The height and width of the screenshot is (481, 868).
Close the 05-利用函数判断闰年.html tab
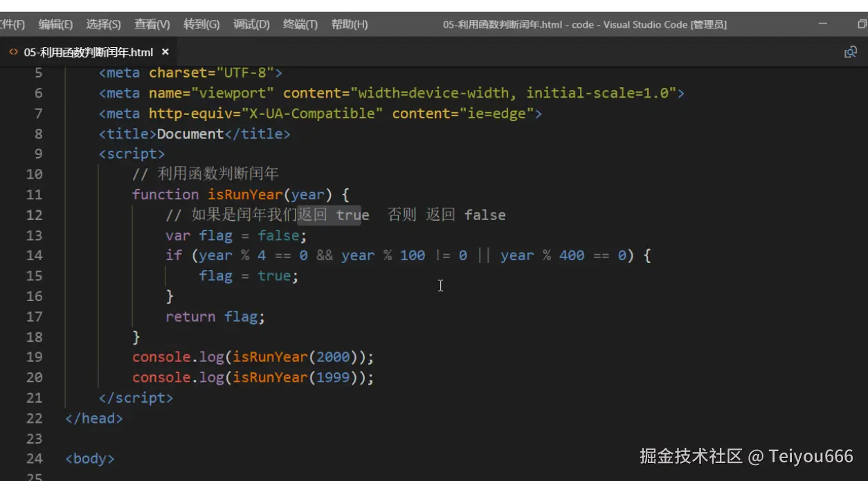[165, 52]
